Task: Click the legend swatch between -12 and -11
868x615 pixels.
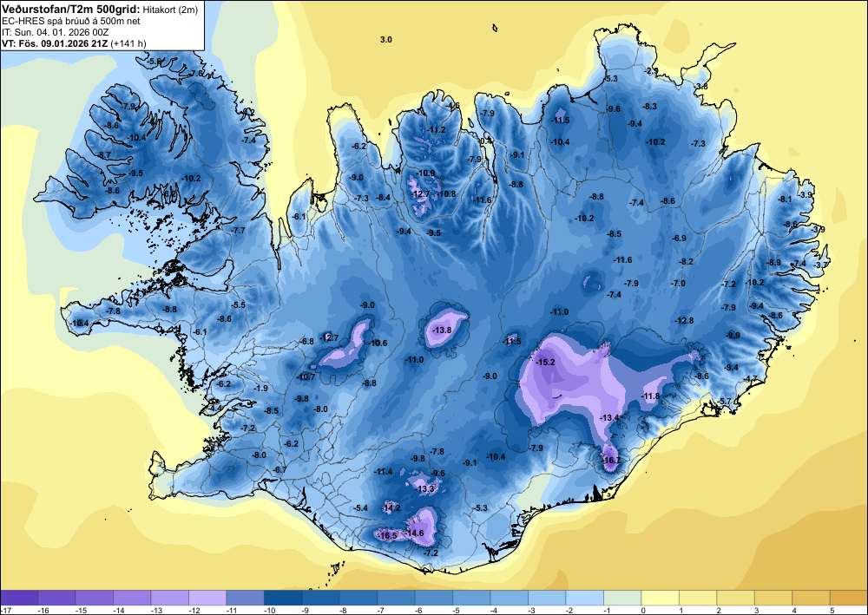Action: tap(207, 598)
